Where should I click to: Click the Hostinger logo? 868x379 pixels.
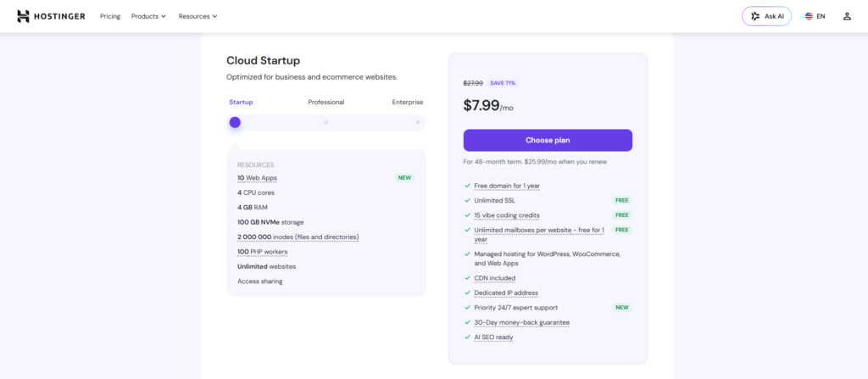[51, 16]
